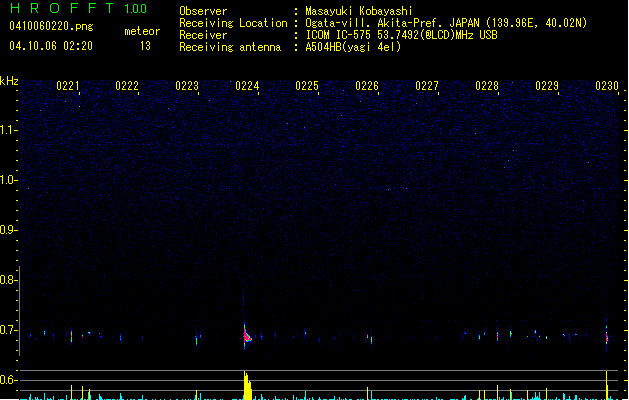Click the Receiving Location field label

click(233, 23)
